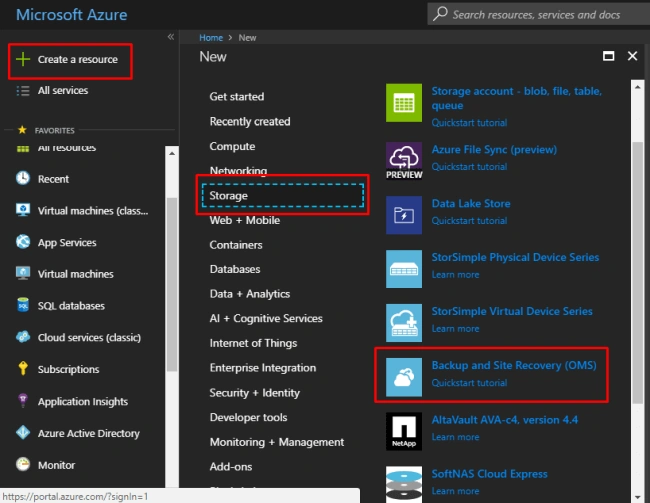The width and height of the screenshot is (650, 503).
Task: Click the Cloud services (classic) icon
Action: pyautogui.click(x=23, y=337)
